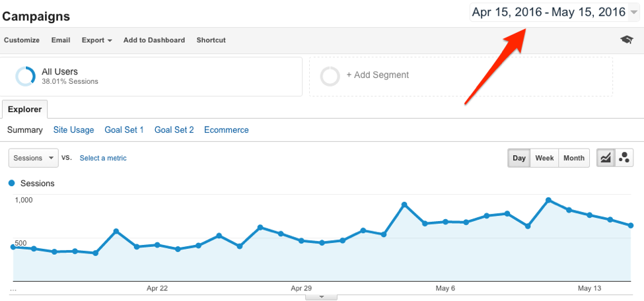This screenshot has height=301, width=644.
Task: Click + Add Segment
Action: click(x=378, y=75)
